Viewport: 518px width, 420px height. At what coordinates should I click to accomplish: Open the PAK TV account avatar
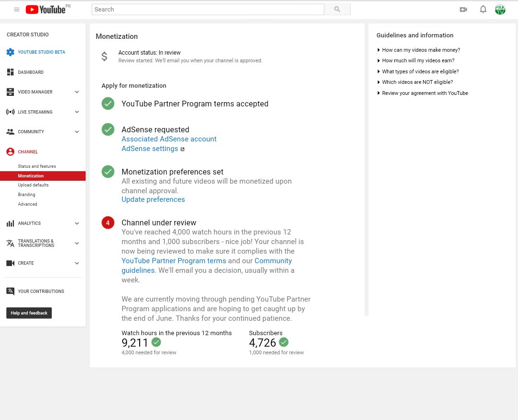[500, 10]
